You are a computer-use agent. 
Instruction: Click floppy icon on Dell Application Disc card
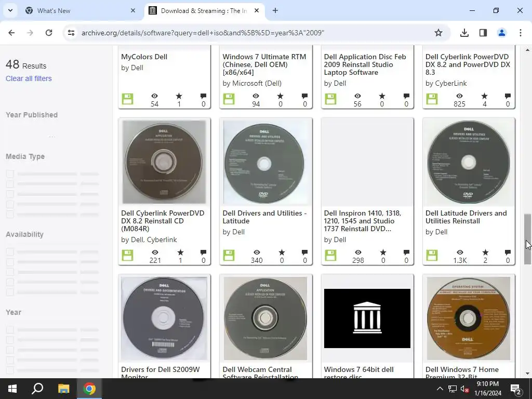330,99
